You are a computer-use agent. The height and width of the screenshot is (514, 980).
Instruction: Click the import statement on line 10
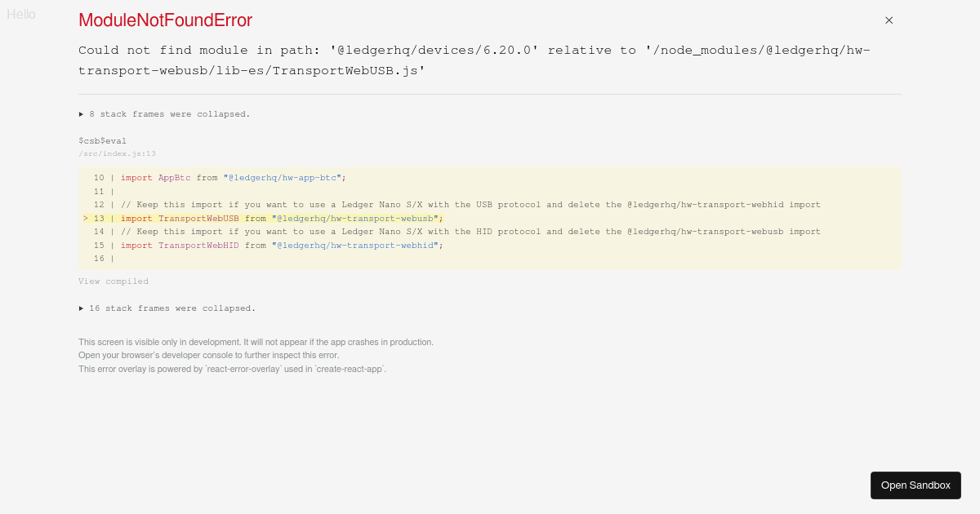(231, 177)
